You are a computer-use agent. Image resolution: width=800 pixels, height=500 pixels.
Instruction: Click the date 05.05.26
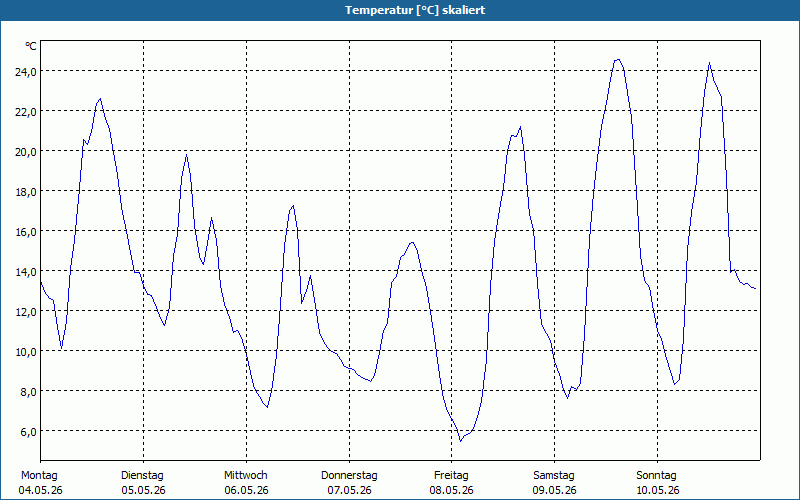coord(143,490)
